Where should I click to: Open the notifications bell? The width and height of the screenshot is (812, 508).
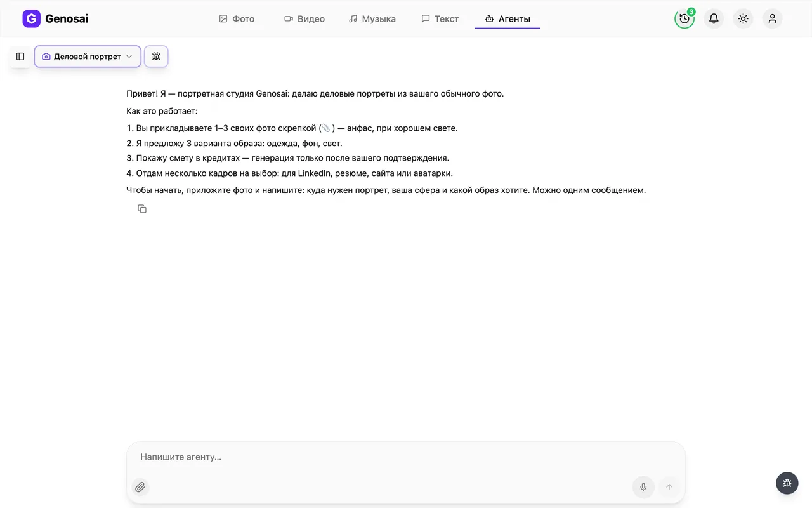pyautogui.click(x=714, y=18)
